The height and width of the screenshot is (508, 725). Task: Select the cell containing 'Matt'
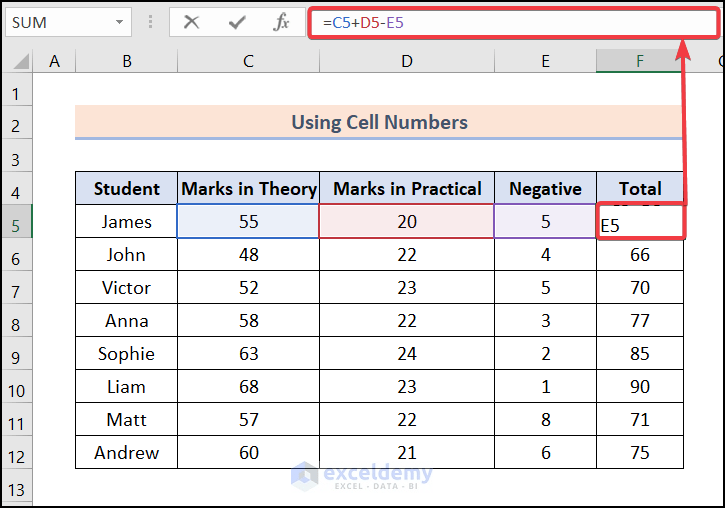pos(126,419)
